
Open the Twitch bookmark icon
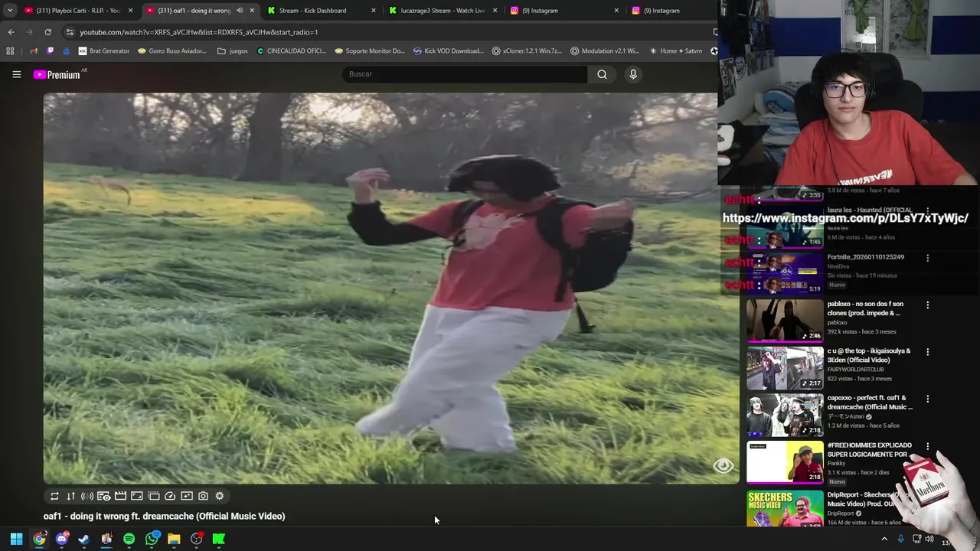(x=51, y=51)
